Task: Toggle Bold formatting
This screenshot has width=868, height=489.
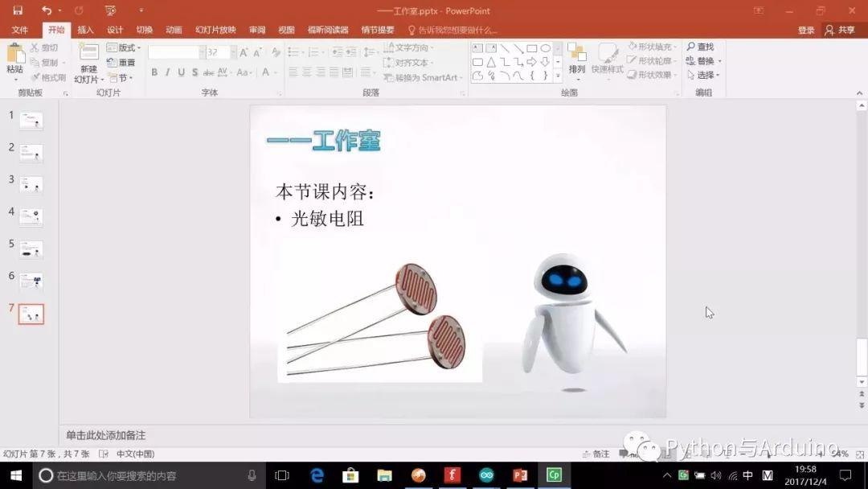Action: (154, 72)
